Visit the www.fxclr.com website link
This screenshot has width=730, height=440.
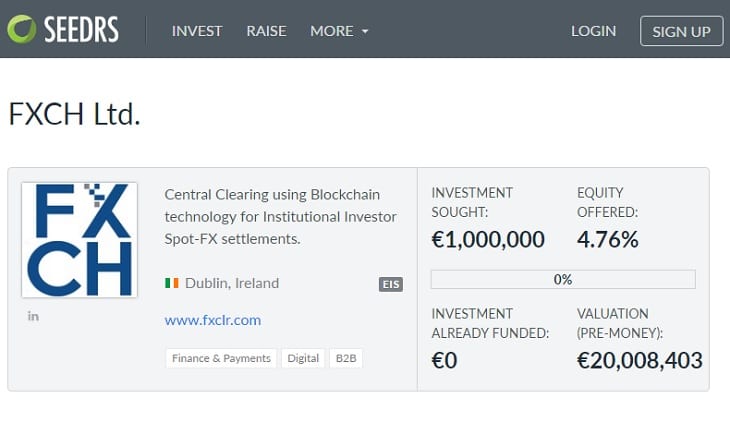(x=213, y=320)
